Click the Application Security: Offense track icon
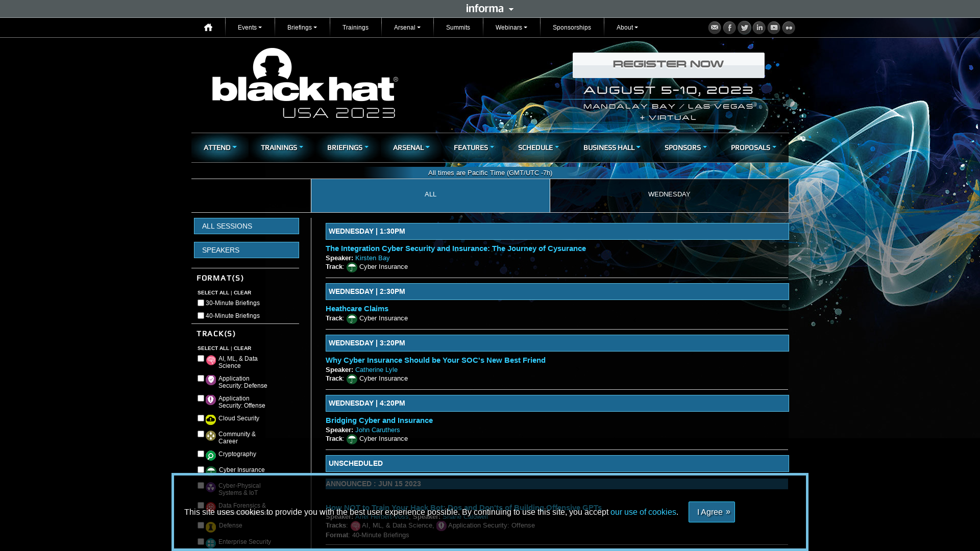Screen dimensions: 980x551 pos(211,400)
